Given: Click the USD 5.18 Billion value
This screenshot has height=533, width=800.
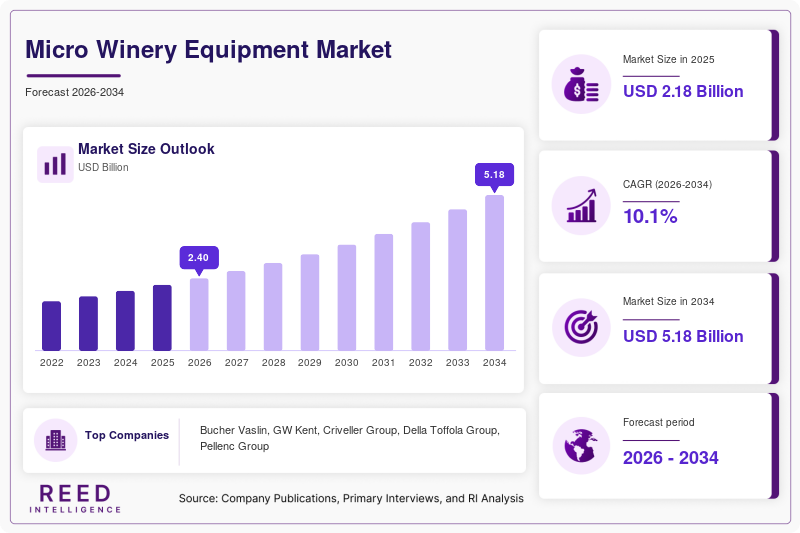Looking at the screenshot, I should point(683,336).
